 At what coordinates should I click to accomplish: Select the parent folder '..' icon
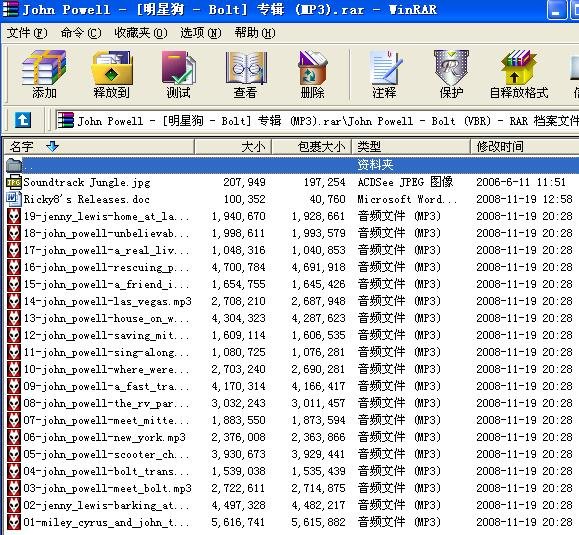pyautogui.click(x=14, y=165)
